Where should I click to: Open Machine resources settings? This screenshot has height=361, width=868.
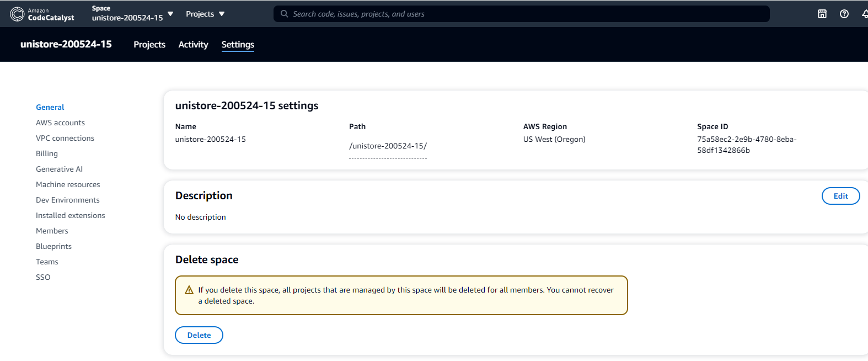[x=68, y=184]
